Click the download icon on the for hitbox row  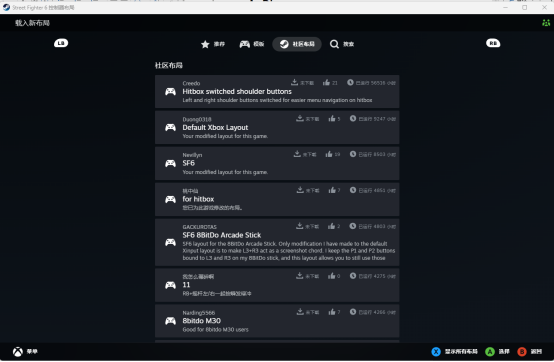click(x=300, y=190)
